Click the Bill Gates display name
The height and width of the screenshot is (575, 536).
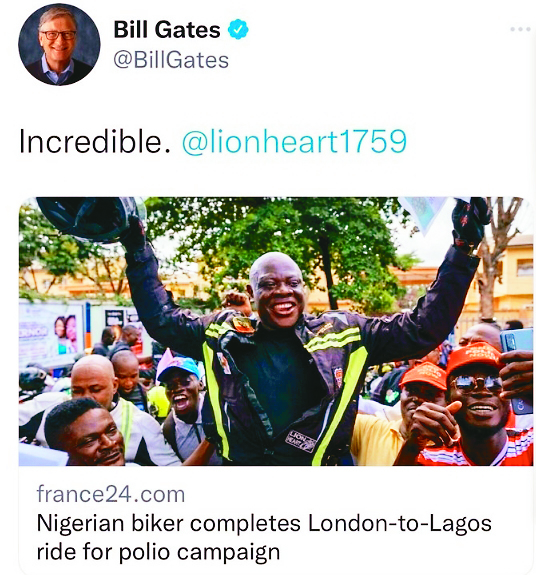point(167,29)
